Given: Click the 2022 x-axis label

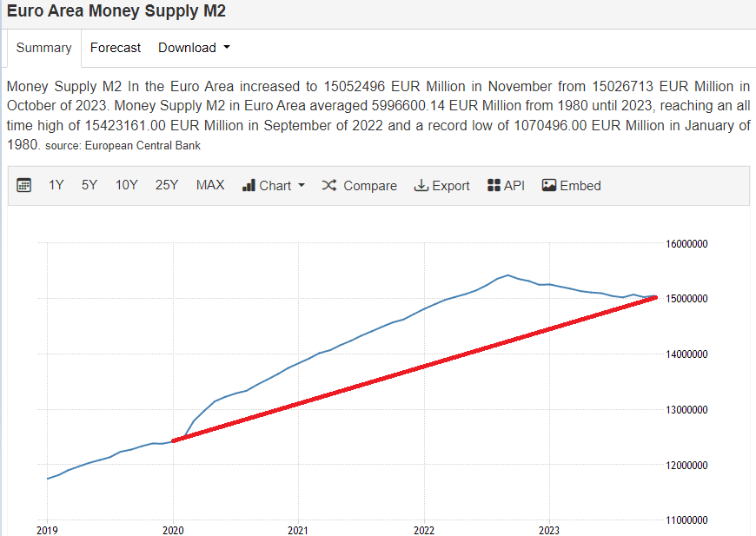Looking at the screenshot, I should pyautogui.click(x=424, y=530).
